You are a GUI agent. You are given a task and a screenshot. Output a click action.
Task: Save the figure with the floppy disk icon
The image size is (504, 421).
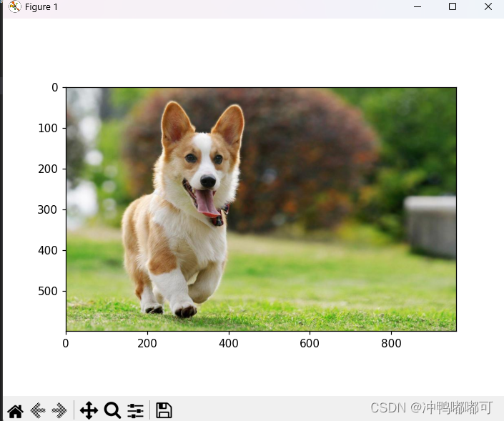(x=164, y=410)
